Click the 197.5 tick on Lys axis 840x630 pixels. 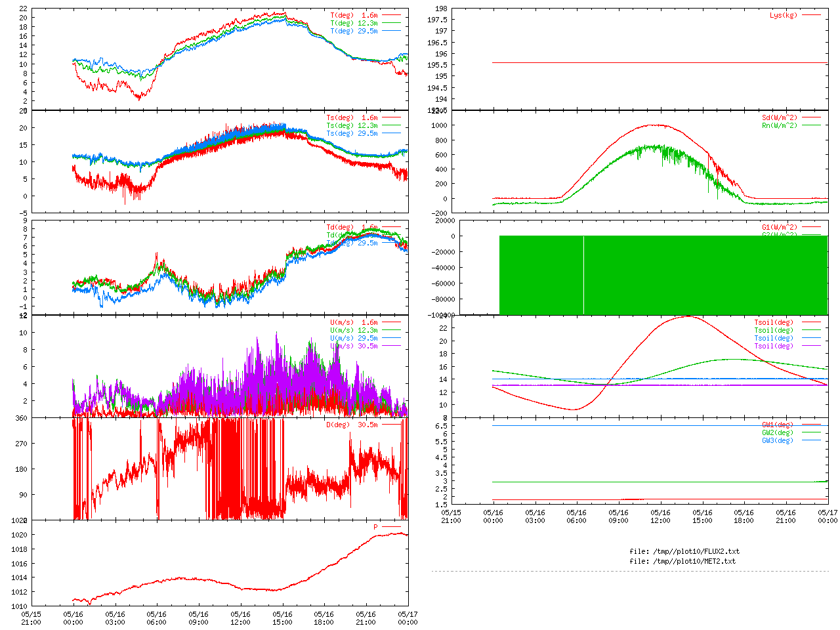[437, 20]
